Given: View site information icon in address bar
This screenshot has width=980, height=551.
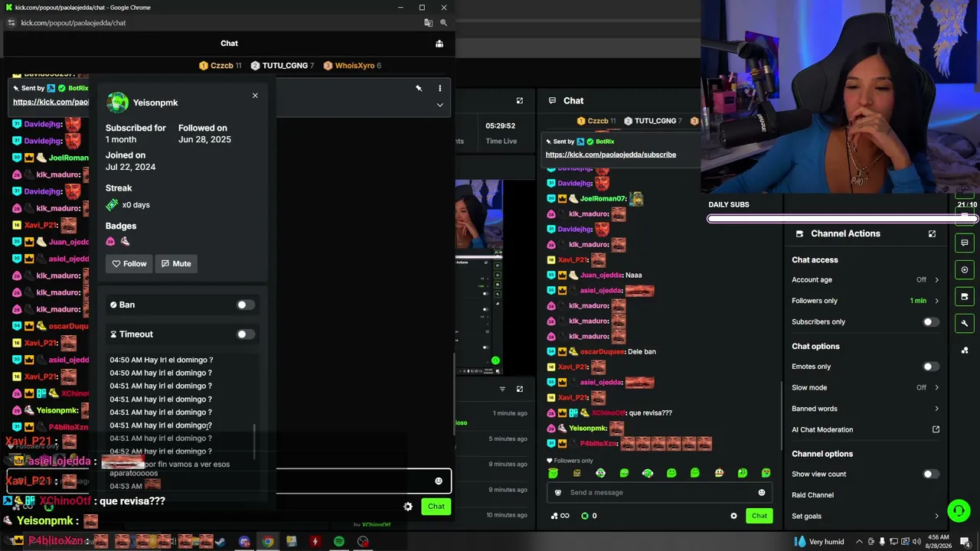Looking at the screenshot, I should (11, 23).
